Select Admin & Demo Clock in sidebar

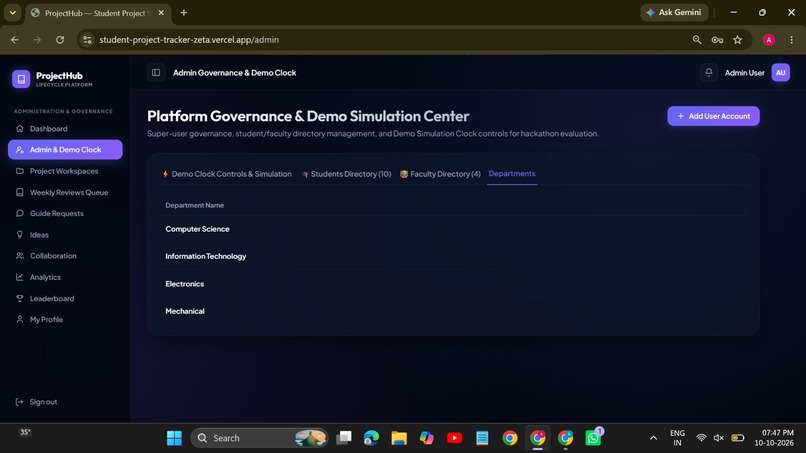click(65, 150)
